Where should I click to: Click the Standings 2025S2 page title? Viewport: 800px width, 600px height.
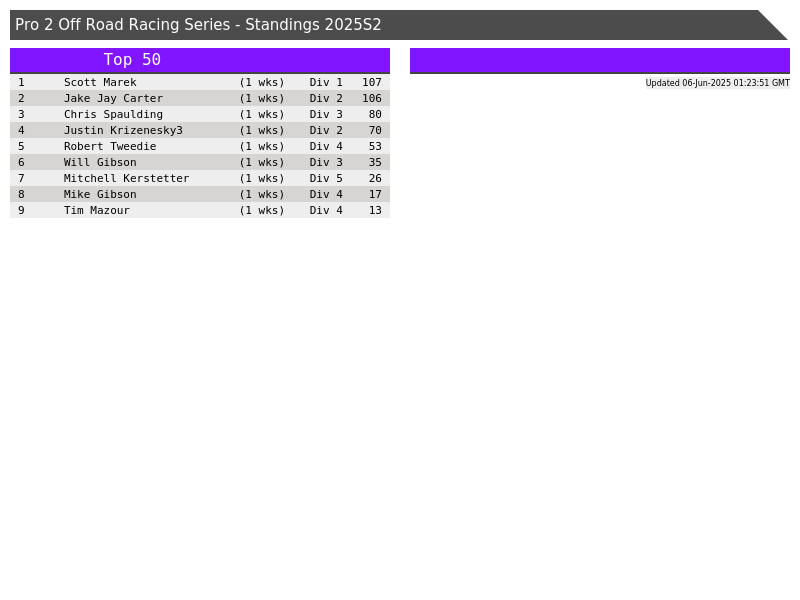click(x=198, y=25)
